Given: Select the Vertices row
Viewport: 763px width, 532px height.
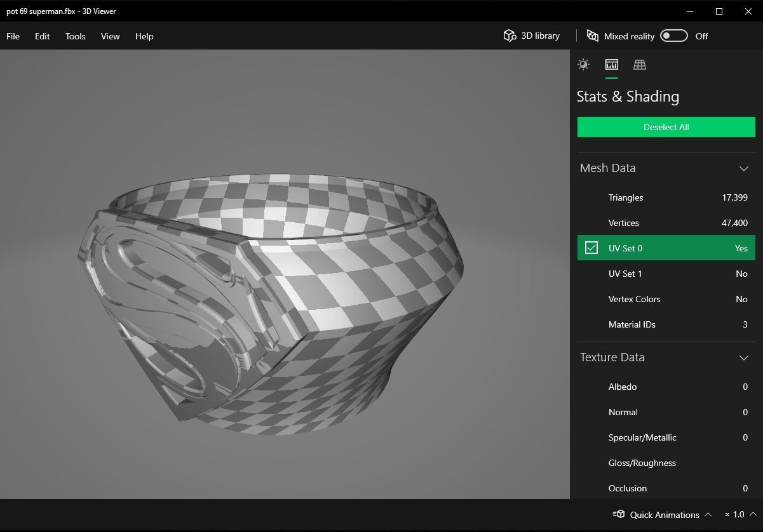Looking at the screenshot, I should pos(666,223).
